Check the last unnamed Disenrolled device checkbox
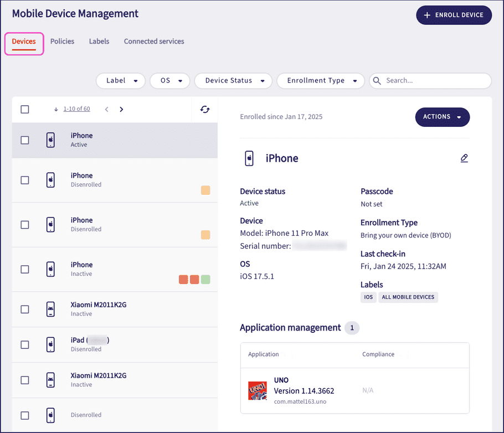Viewport: 504px width, 433px height. pyautogui.click(x=25, y=415)
